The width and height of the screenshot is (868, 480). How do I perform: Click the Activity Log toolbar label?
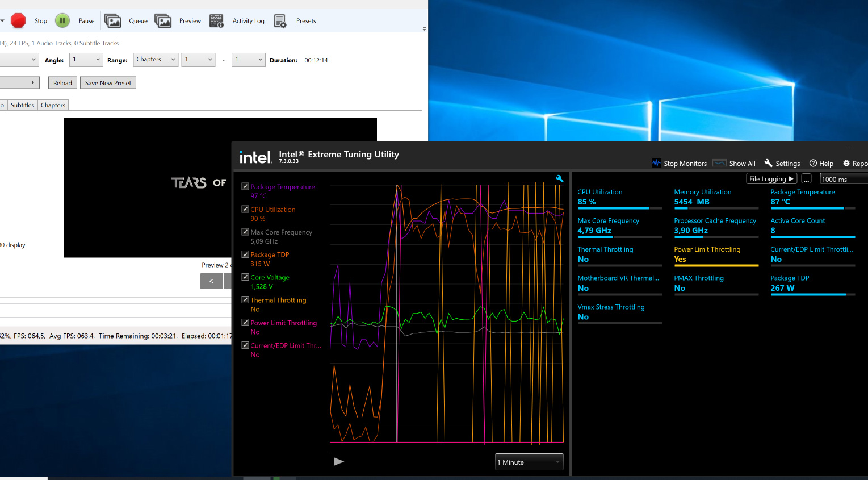pyautogui.click(x=248, y=21)
